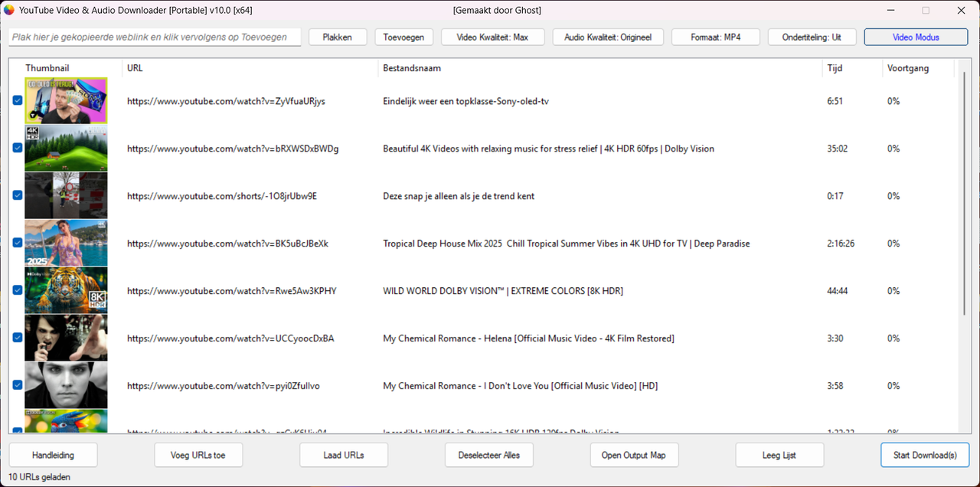
Task: Sort by the Tijd column header
Action: 852,68
